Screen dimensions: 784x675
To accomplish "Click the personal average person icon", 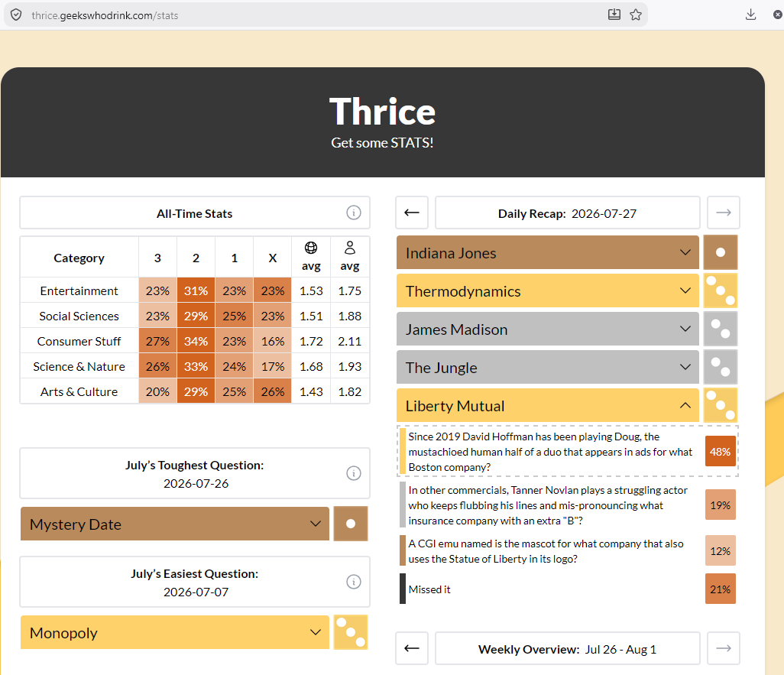I will pos(350,248).
